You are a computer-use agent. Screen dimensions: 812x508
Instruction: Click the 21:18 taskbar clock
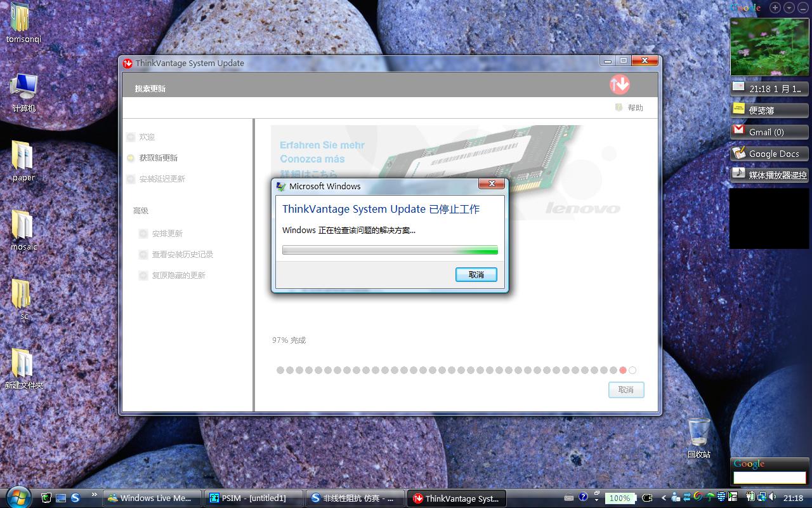pos(794,498)
